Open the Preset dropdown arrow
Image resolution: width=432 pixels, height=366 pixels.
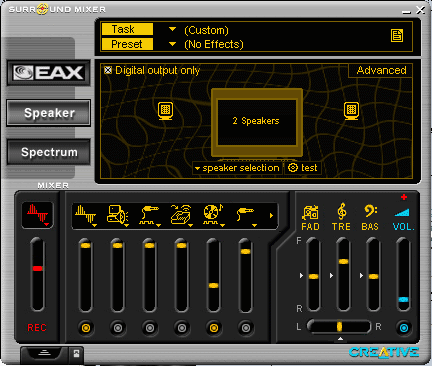(172, 44)
